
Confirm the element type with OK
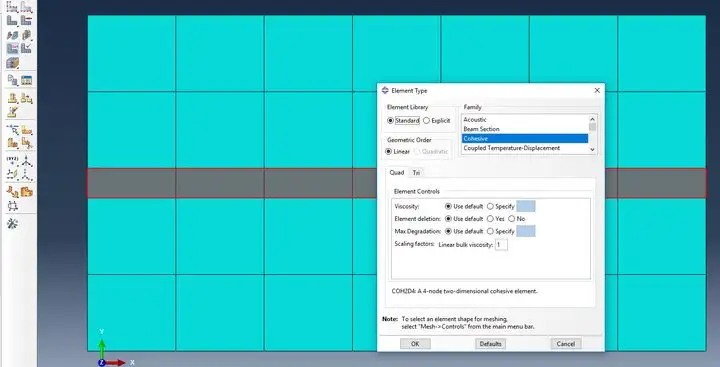coord(415,344)
